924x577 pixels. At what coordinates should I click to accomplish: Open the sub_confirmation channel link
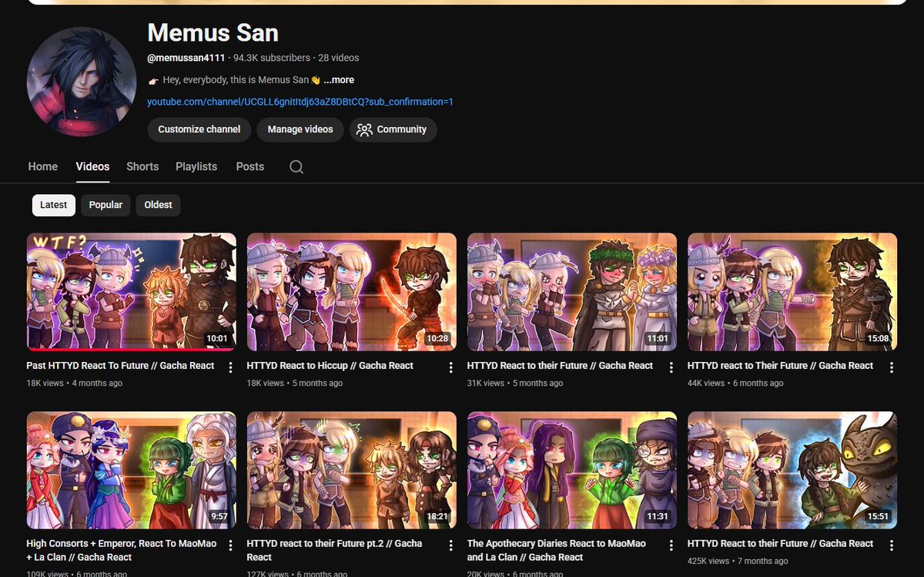click(x=300, y=102)
